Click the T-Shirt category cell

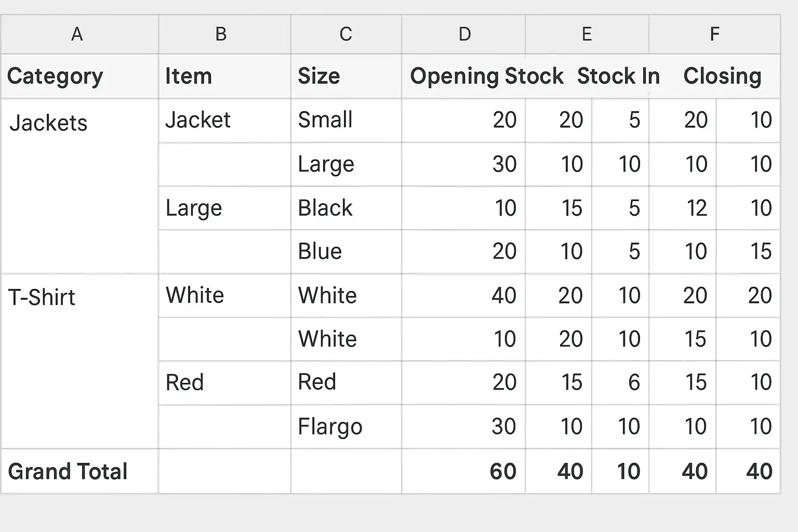(x=42, y=298)
